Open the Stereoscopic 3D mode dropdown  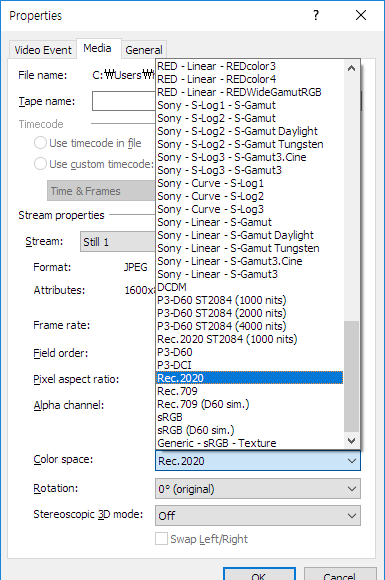click(258, 516)
